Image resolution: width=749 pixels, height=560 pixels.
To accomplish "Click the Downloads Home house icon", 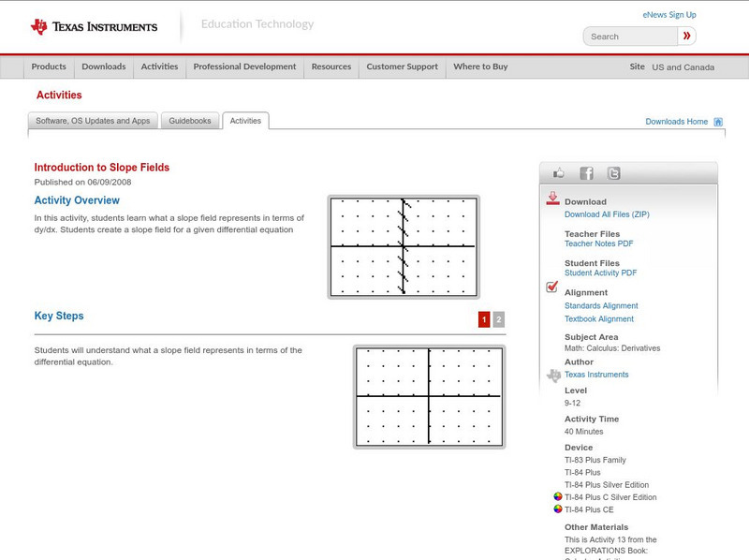I will (x=718, y=122).
